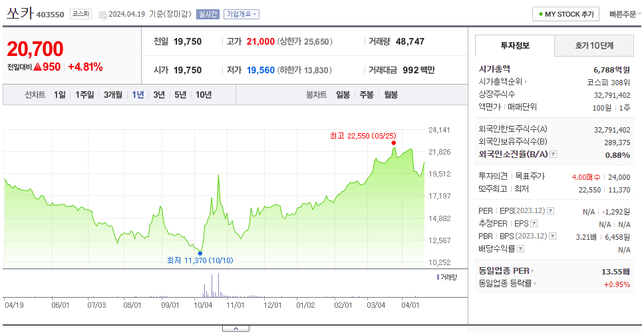644x333 pixels.
Task: Expand the 기업개요 dropdown
Action: click(x=241, y=14)
